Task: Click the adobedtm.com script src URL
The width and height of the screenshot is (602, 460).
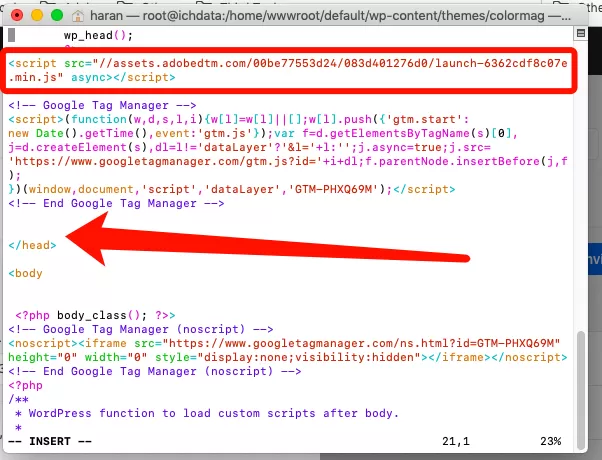Action: [332, 63]
